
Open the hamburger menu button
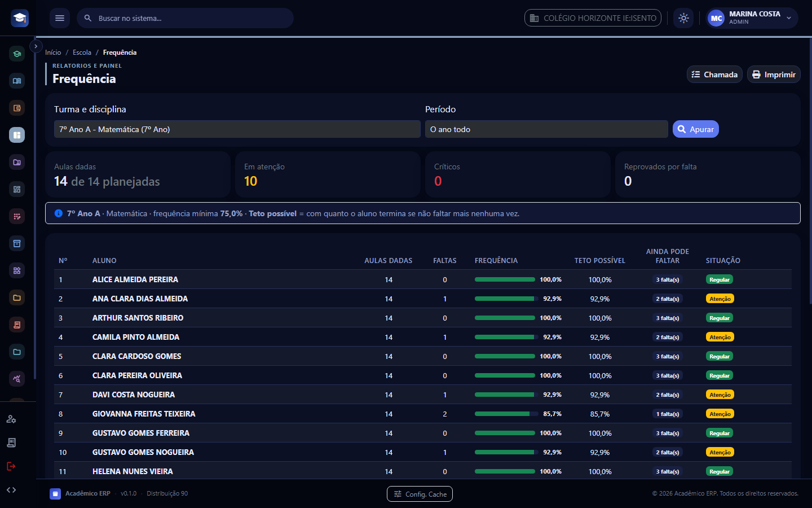pos(60,18)
